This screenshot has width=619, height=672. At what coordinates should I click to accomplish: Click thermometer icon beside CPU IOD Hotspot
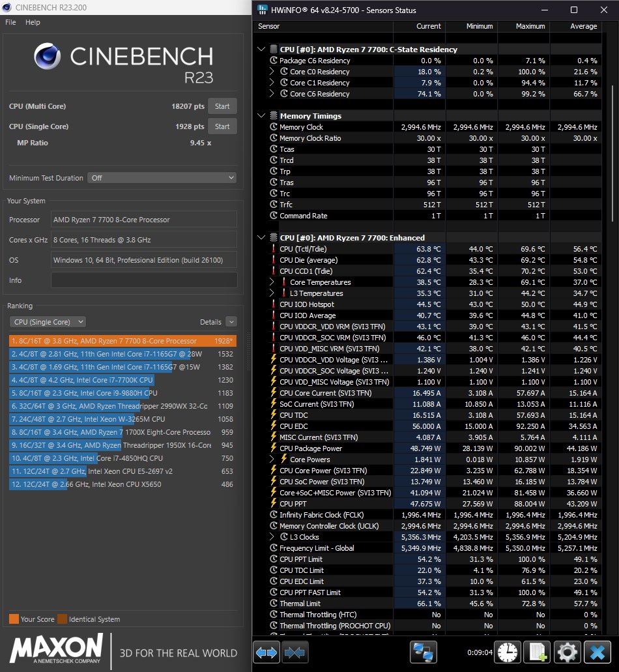(273, 304)
